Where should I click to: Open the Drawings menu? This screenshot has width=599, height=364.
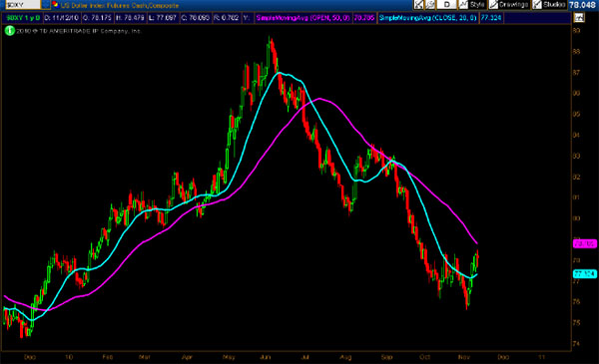pos(509,5)
